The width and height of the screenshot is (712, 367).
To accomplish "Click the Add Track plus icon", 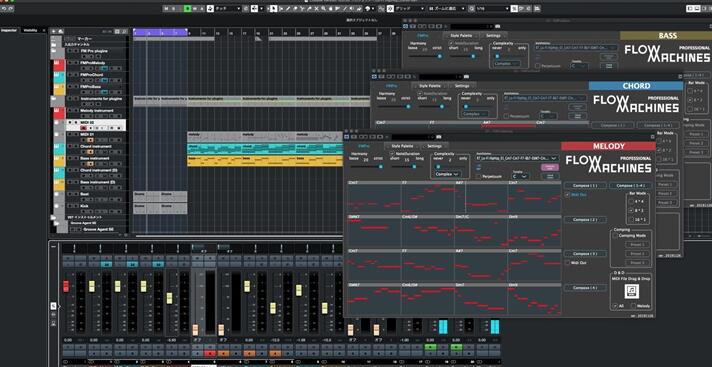I will click(x=54, y=31).
